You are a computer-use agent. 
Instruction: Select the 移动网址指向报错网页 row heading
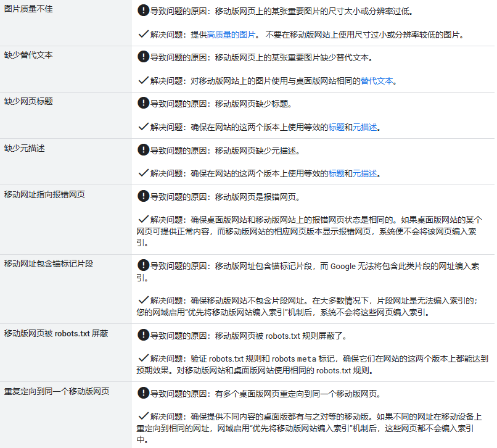pos(44,194)
